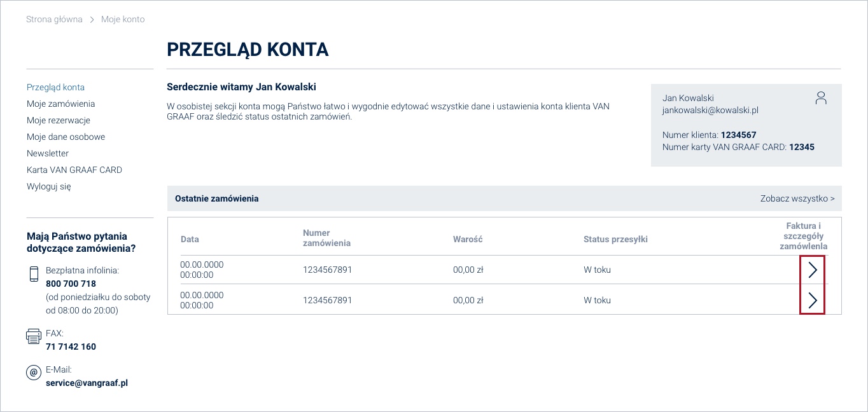
Task: Click the Data column header
Action: (190, 239)
